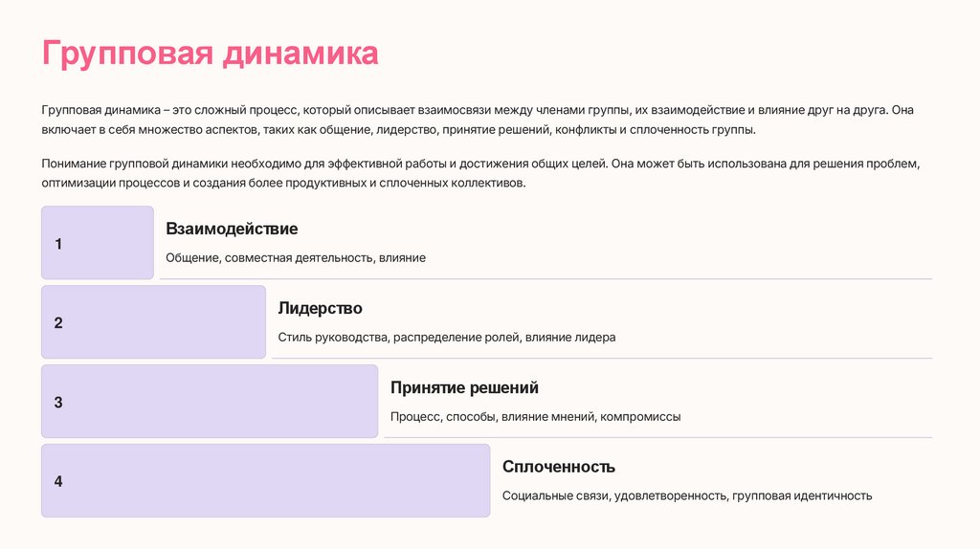The width and height of the screenshot is (980, 549).
Task: Click the sentence listing "общение, лидерство, принятие решений"
Action: pyautogui.click(x=398, y=129)
